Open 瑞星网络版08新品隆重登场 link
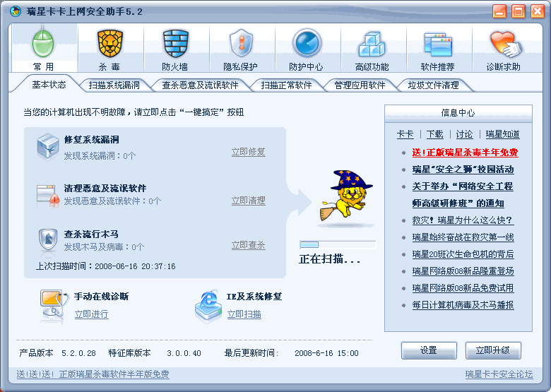The image size is (551, 392). tap(463, 271)
